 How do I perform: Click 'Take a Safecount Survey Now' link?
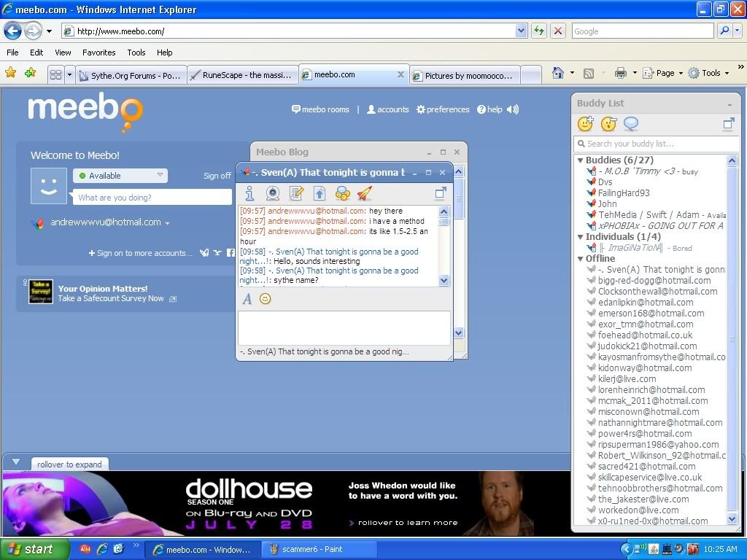tap(111, 298)
